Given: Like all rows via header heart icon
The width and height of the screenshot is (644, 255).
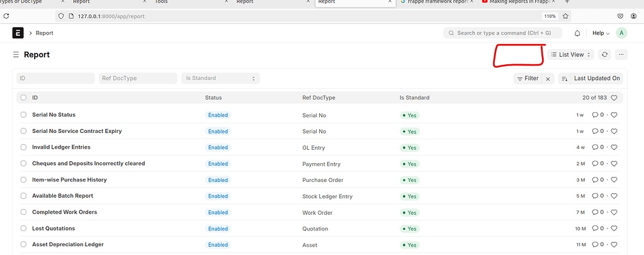Looking at the screenshot, I should click(614, 98).
